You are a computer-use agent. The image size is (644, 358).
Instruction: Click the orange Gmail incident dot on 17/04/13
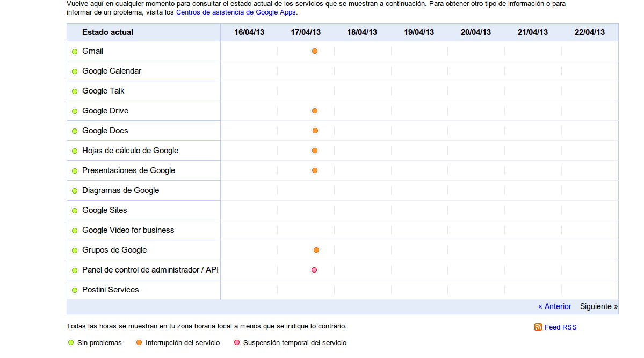(315, 51)
